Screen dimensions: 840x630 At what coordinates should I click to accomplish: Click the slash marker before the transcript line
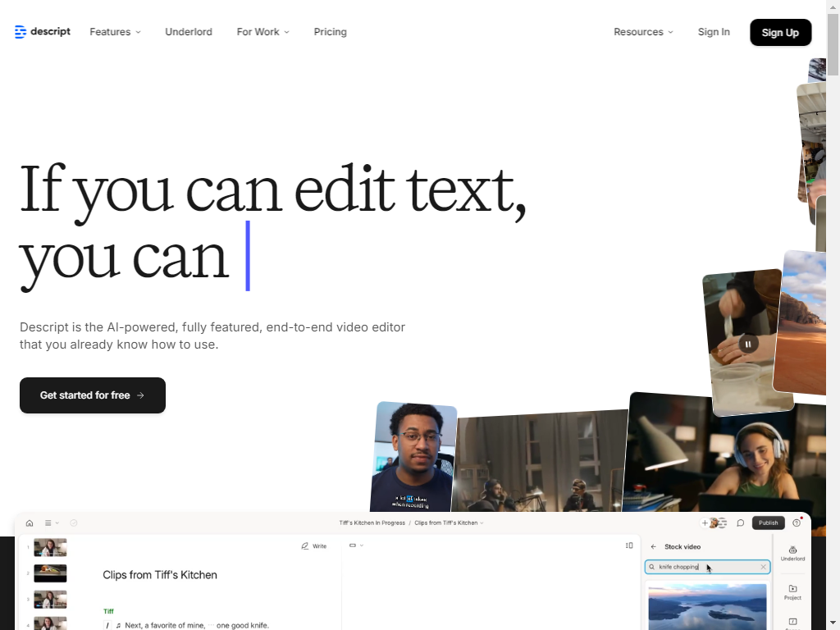point(107,625)
